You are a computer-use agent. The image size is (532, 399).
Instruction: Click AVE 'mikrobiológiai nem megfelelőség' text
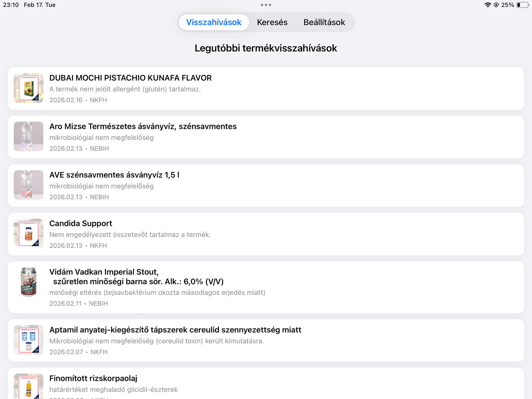[101, 186]
